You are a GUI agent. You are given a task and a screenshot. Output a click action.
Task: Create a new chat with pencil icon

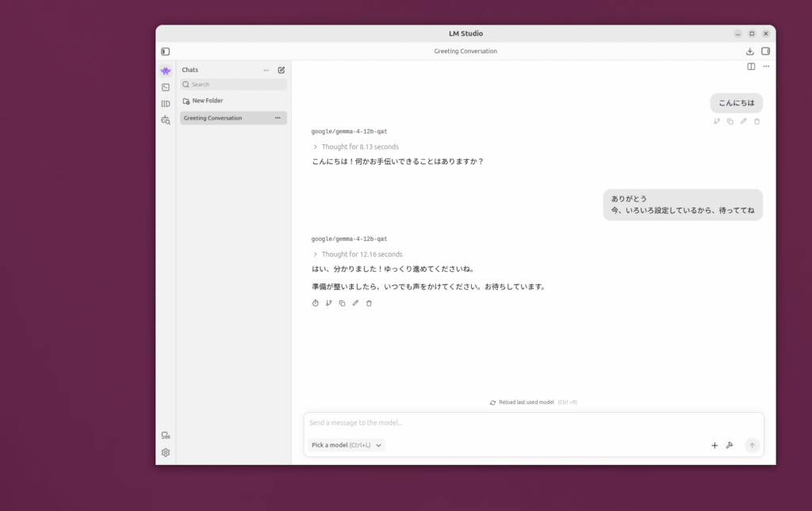282,70
